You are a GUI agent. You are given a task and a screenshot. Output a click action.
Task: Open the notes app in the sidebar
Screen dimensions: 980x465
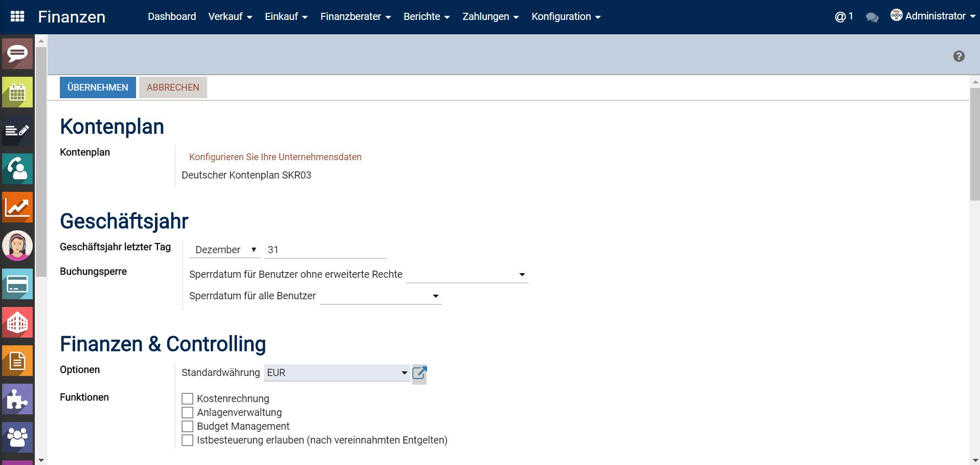(x=17, y=130)
